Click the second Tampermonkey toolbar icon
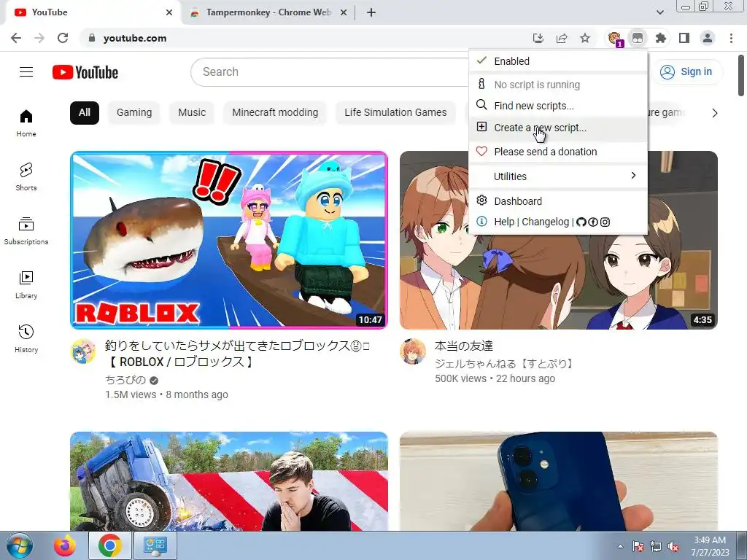The width and height of the screenshot is (747, 560). point(638,38)
